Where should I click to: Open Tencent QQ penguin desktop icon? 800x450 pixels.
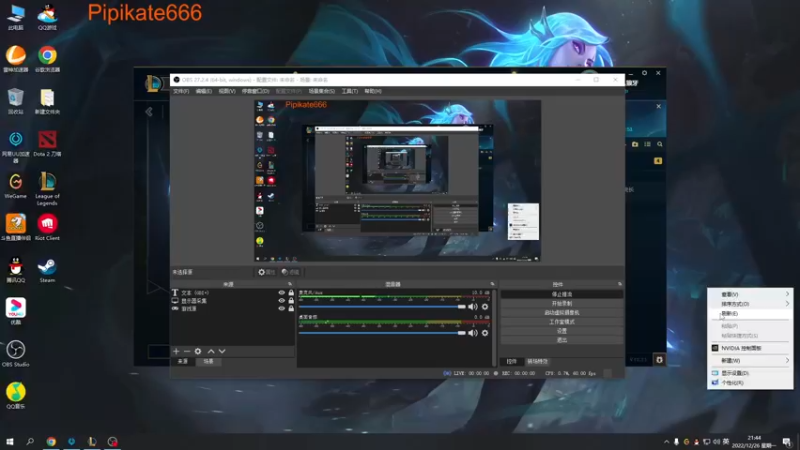click(15, 270)
